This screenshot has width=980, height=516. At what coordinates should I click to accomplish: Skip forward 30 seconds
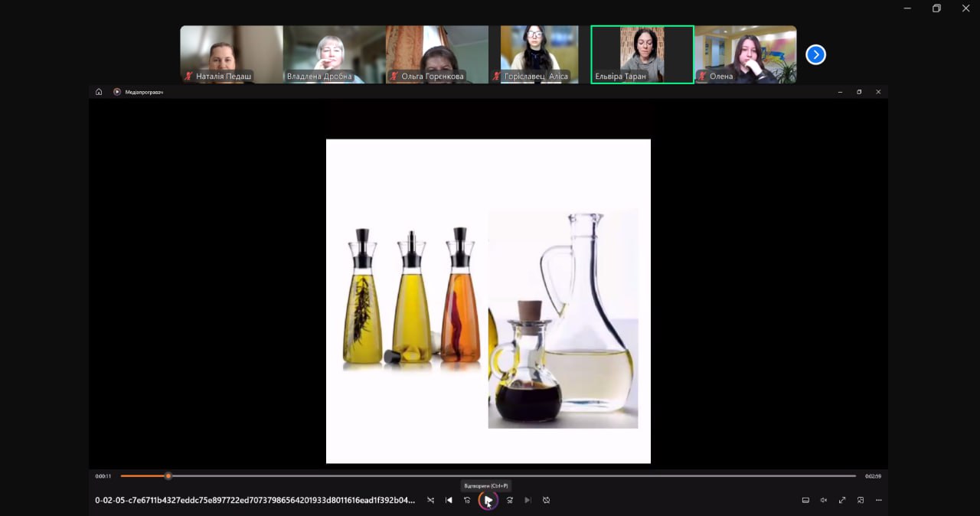click(509, 500)
